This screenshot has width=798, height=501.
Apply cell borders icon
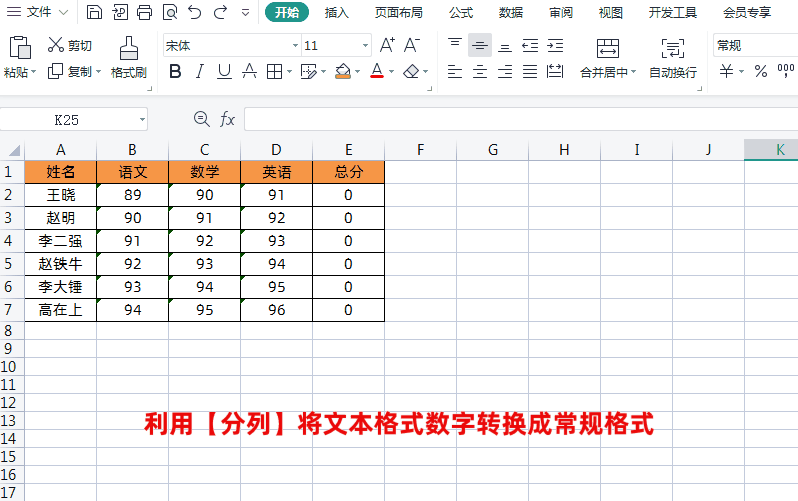[274, 72]
